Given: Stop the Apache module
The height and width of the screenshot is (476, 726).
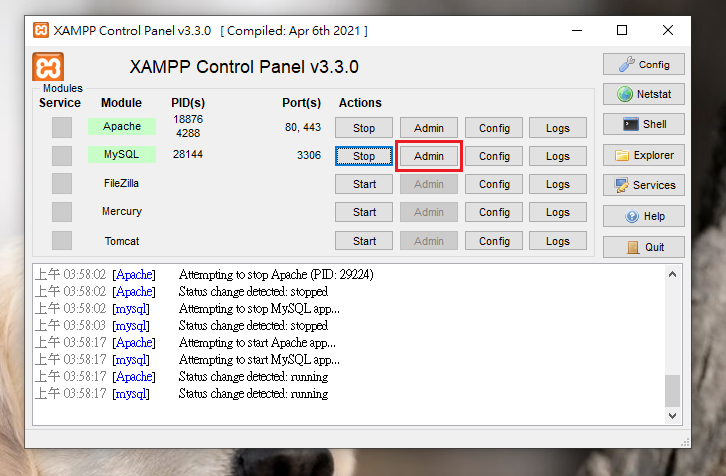Looking at the screenshot, I should (364, 128).
